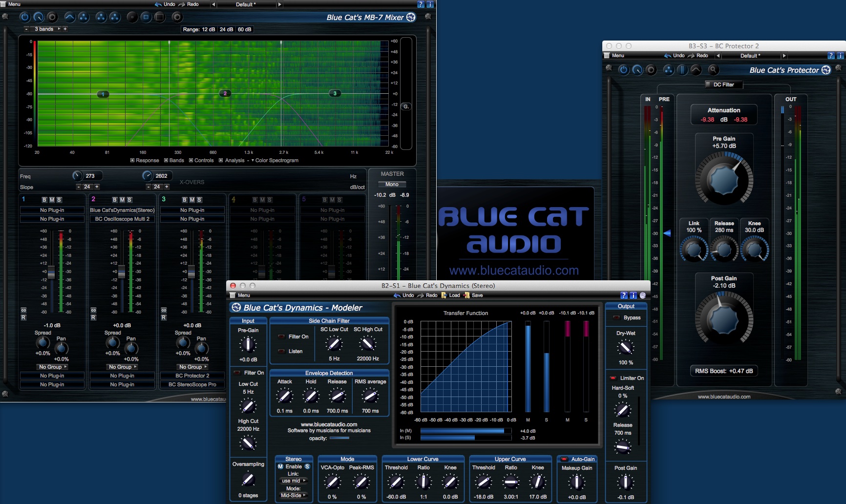The image size is (846, 504).
Task: Open band 1 No Group dropdown
Action: point(52,367)
